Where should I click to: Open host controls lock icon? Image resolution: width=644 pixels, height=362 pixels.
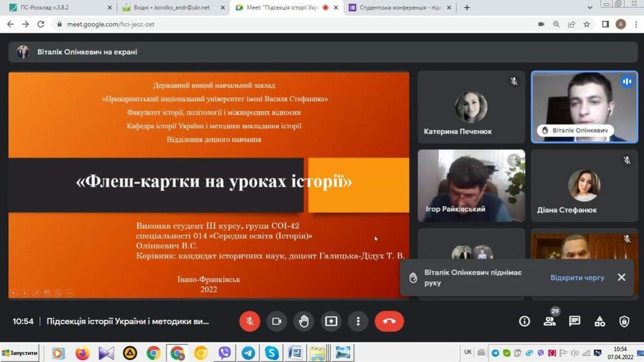pyautogui.click(x=624, y=321)
